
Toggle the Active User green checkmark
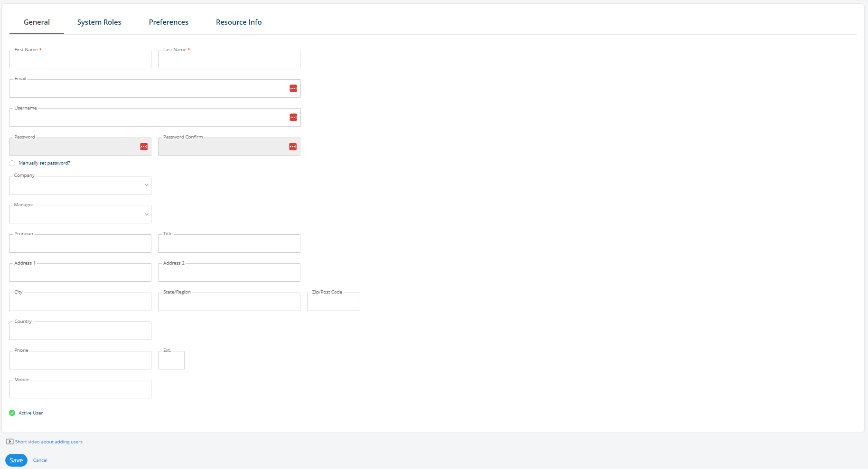[x=12, y=413]
